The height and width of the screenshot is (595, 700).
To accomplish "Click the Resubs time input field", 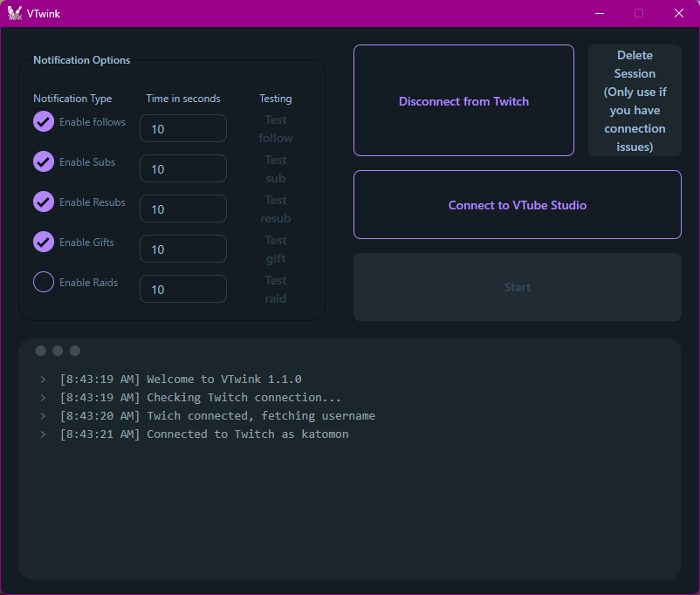I will [183, 209].
